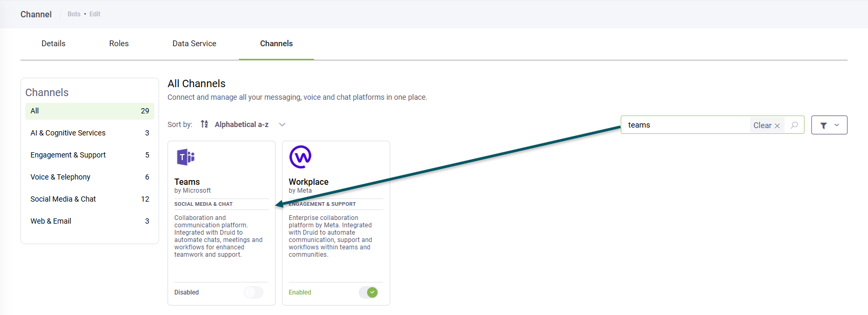Viewport: 868px width, 315px height.
Task: Switch to the Details tab
Action: pos(54,44)
